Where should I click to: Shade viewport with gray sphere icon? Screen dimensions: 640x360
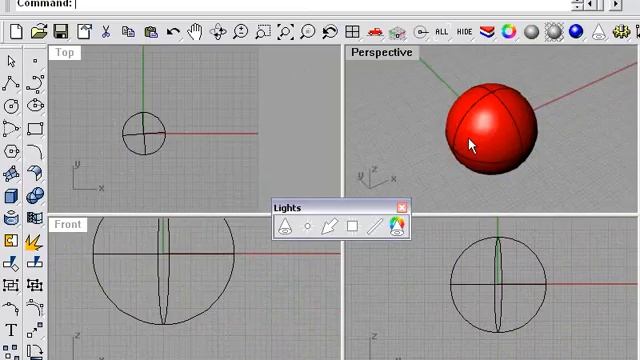[x=531, y=31]
